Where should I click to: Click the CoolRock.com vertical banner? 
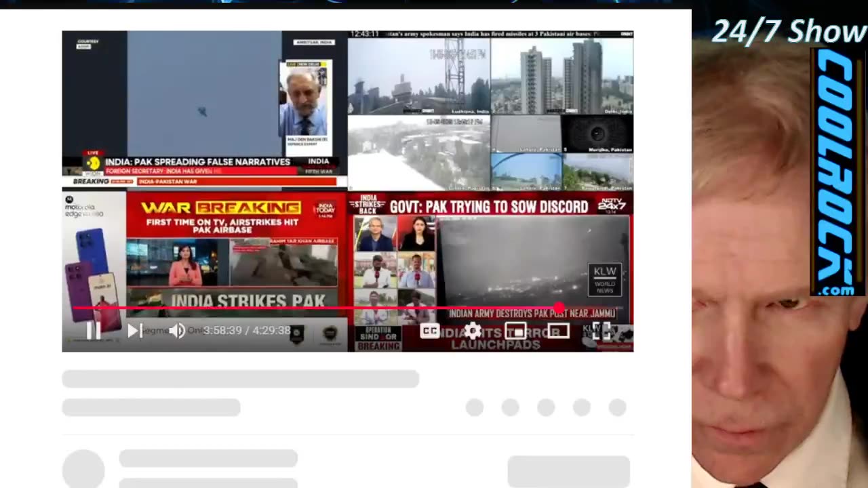(x=838, y=173)
